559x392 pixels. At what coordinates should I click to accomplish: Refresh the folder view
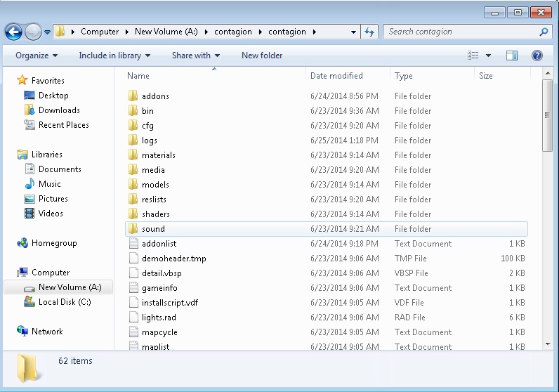tap(369, 32)
